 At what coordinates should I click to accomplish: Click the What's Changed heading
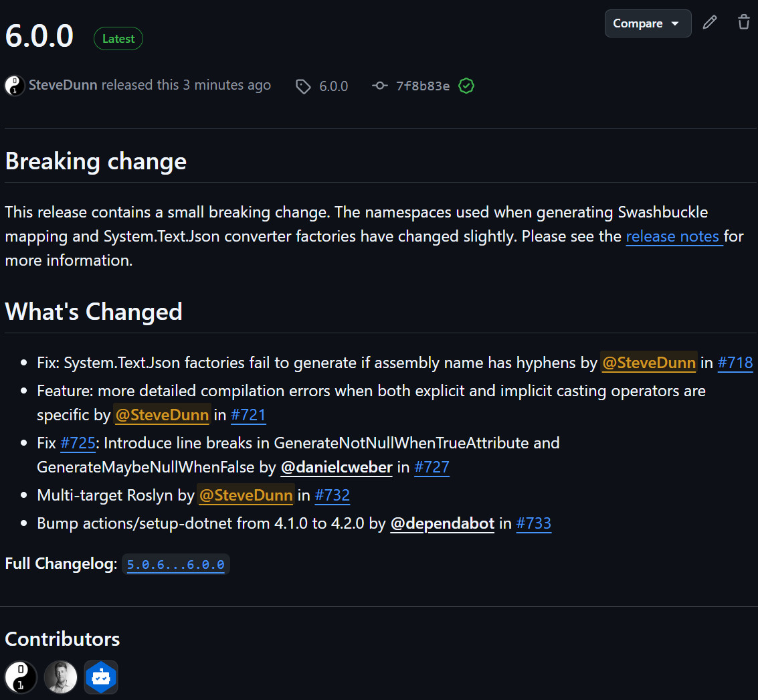94,311
